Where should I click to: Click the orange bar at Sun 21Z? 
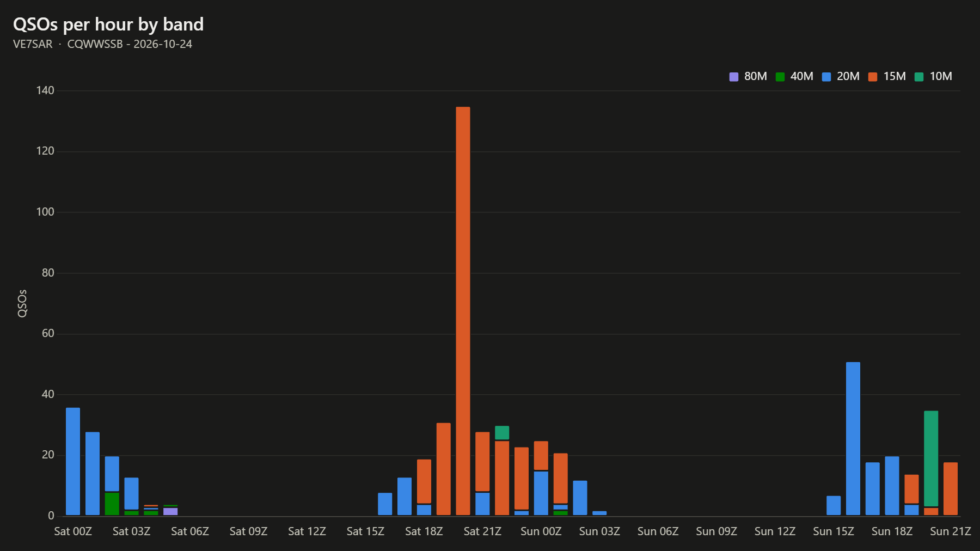pyautogui.click(x=951, y=488)
